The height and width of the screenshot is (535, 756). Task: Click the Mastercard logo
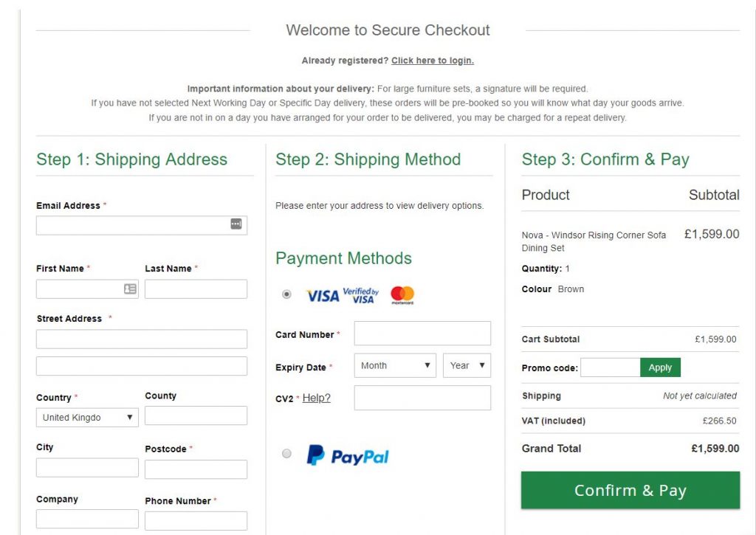pos(402,295)
